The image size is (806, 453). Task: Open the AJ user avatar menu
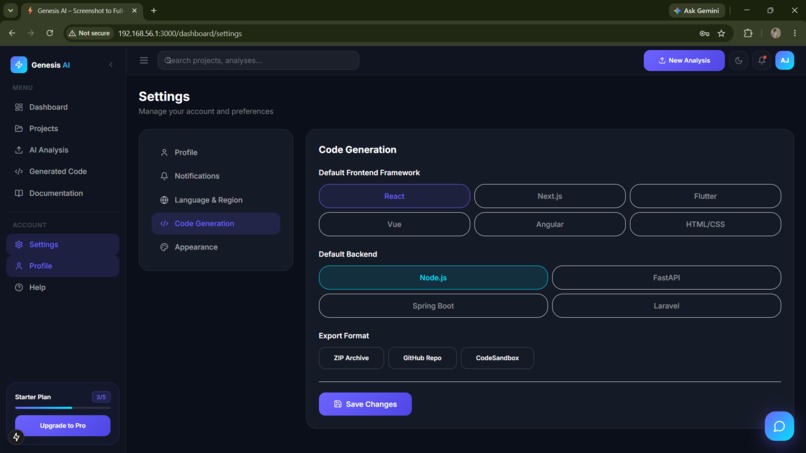[785, 61]
